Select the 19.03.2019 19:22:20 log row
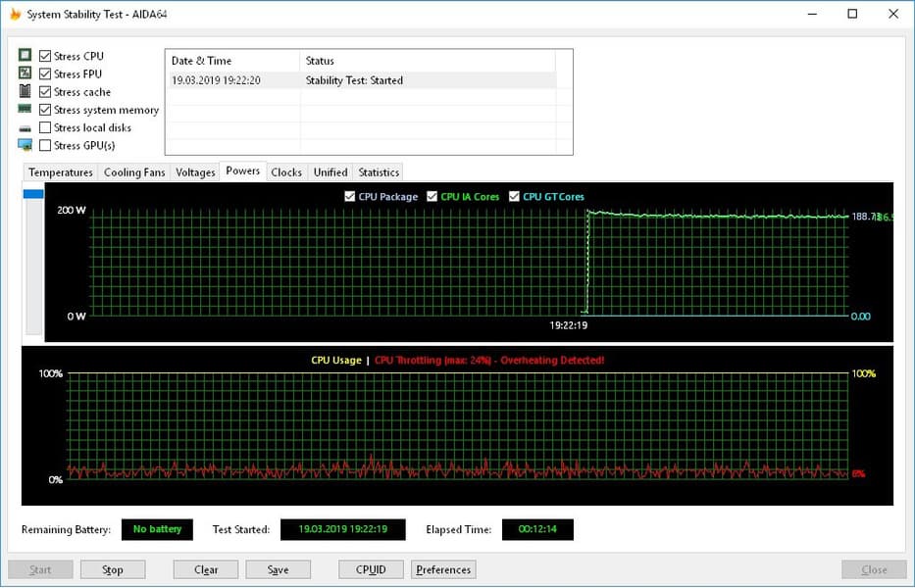Viewport: 915px width, 588px height. 361,80
